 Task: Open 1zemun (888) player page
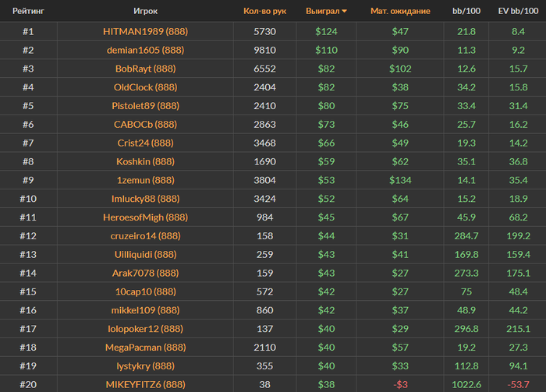coord(145,181)
